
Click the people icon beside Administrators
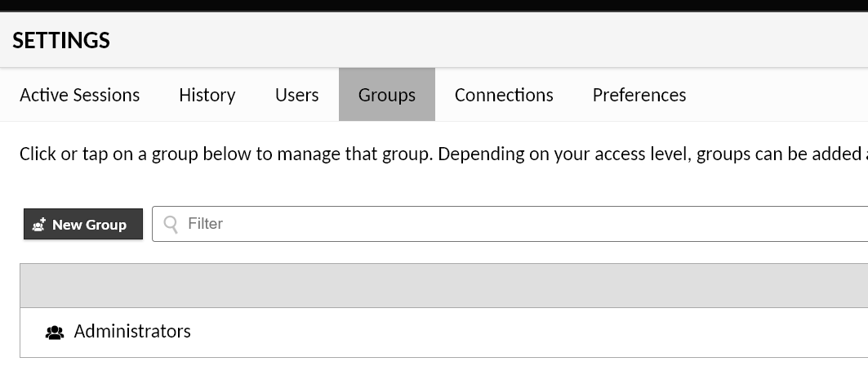coord(54,333)
